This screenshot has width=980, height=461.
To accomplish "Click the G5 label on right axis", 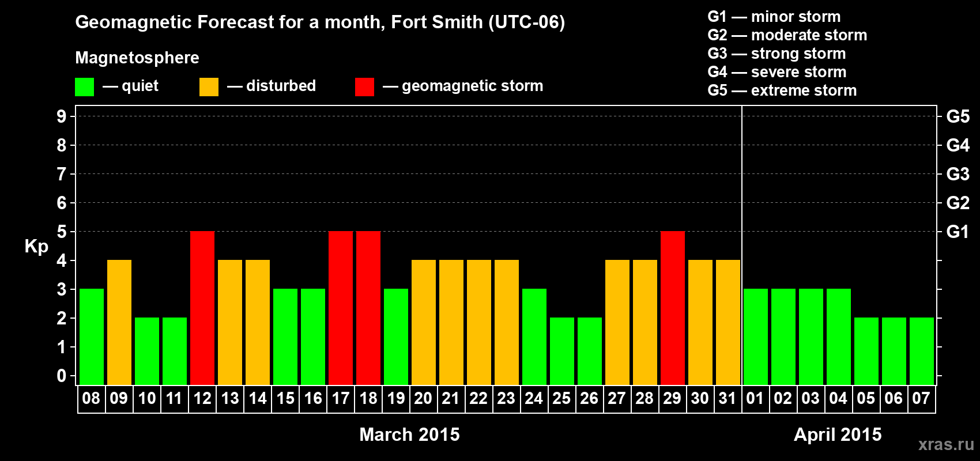I will [x=958, y=116].
